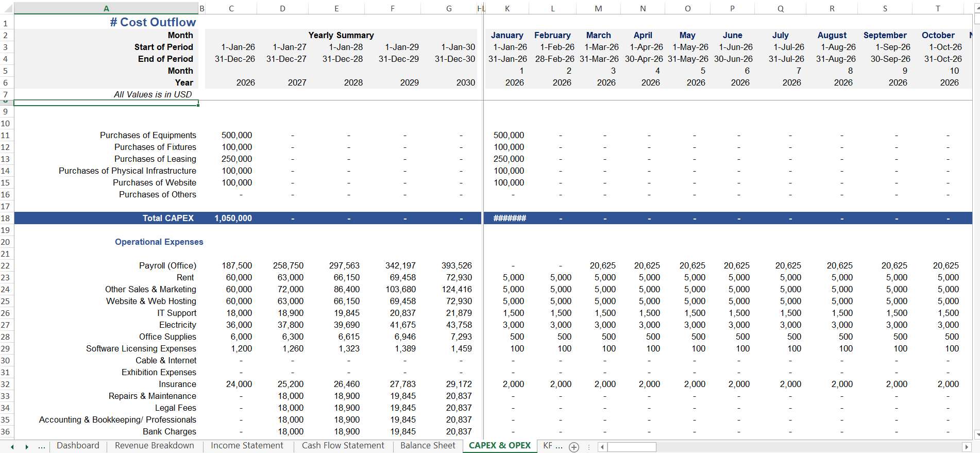Go to the Income Statement sheet tab

point(247,446)
